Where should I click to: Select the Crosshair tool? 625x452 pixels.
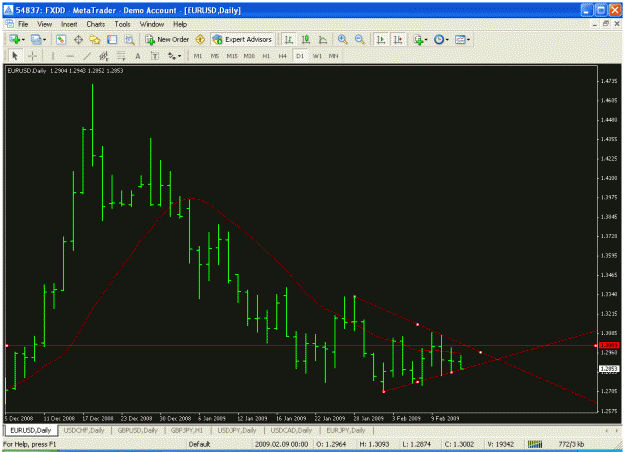coord(32,56)
